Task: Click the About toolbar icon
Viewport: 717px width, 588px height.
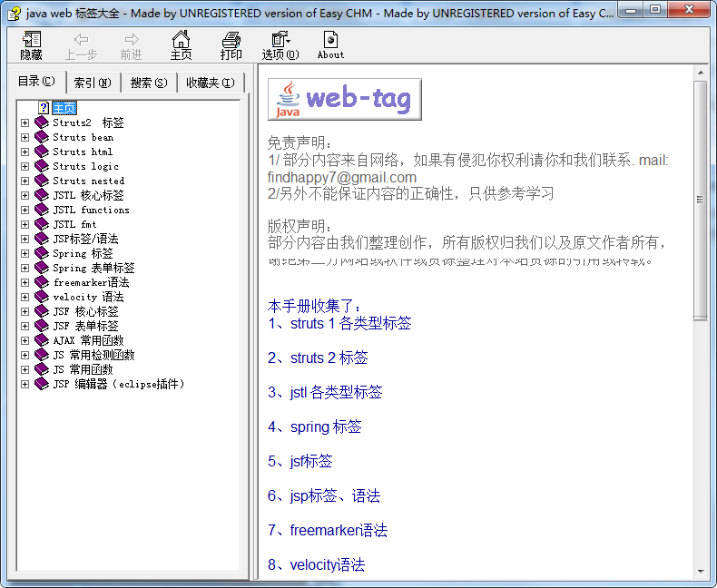Action: [x=330, y=45]
